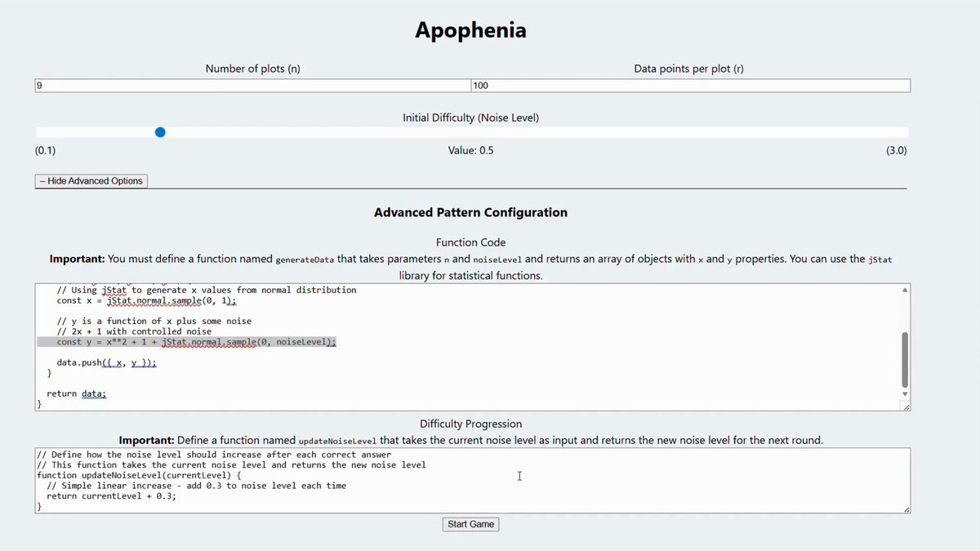Image resolution: width=980 pixels, height=551 pixels.
Task: Click the scroll-up arrow of Function Code box
Action: tap(904, 291)
